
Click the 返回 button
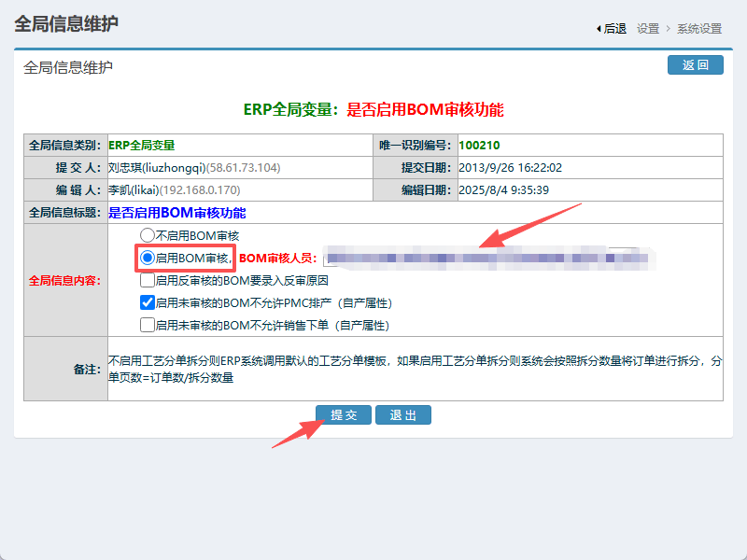[695, 64]
